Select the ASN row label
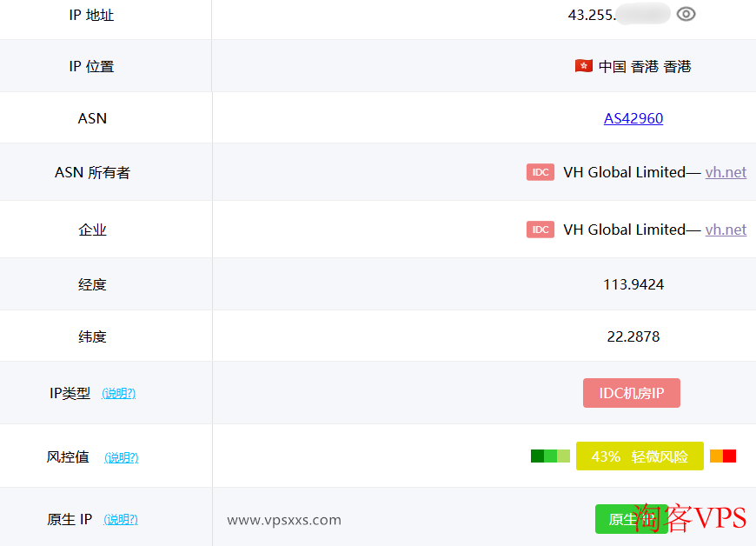The width and height of the screenshot is (756, 546). pos(92,118)
